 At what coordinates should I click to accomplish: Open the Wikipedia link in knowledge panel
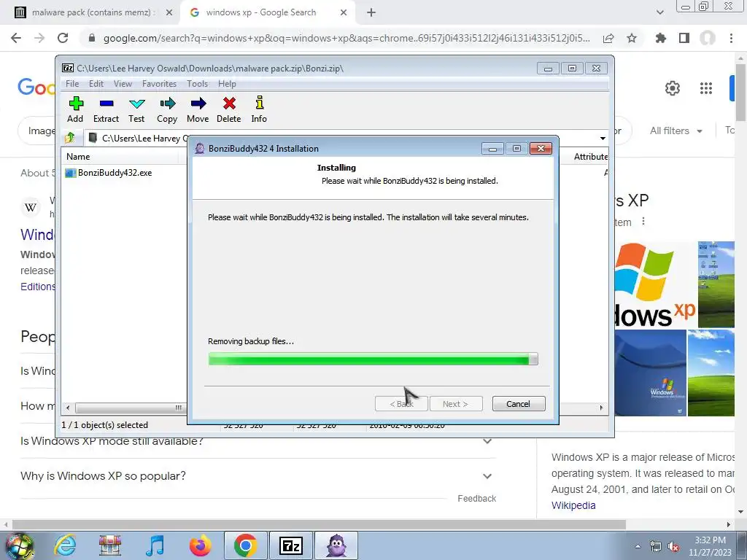(x=573, y=505)
